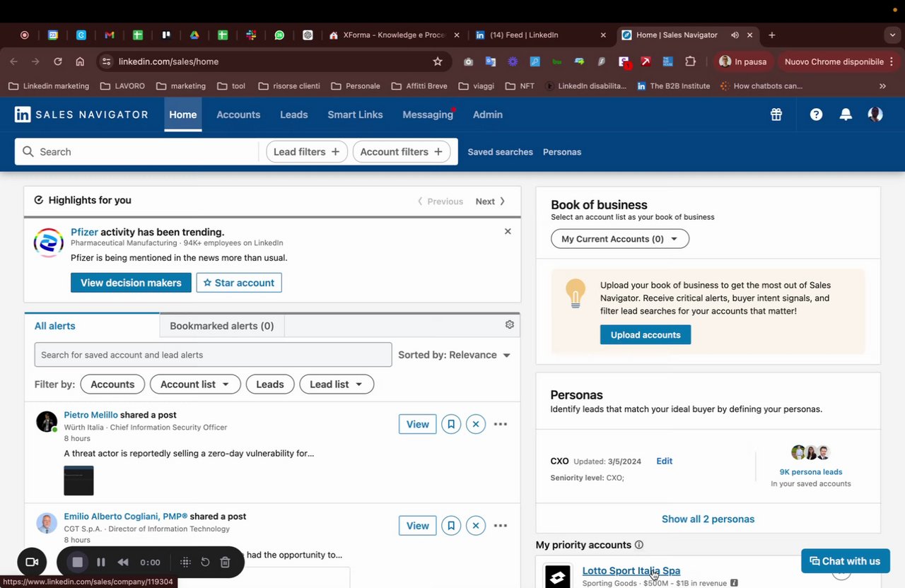Open more options for Pietro Melillo's alert
The height and width of the screenshot is (588, 905).
coord(501,424)
